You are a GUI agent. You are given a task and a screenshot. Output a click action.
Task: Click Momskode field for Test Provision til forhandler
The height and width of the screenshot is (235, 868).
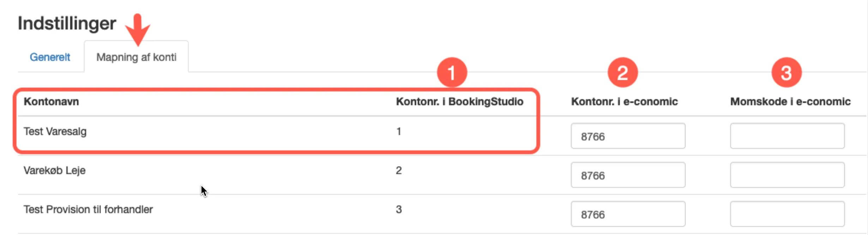787,214
